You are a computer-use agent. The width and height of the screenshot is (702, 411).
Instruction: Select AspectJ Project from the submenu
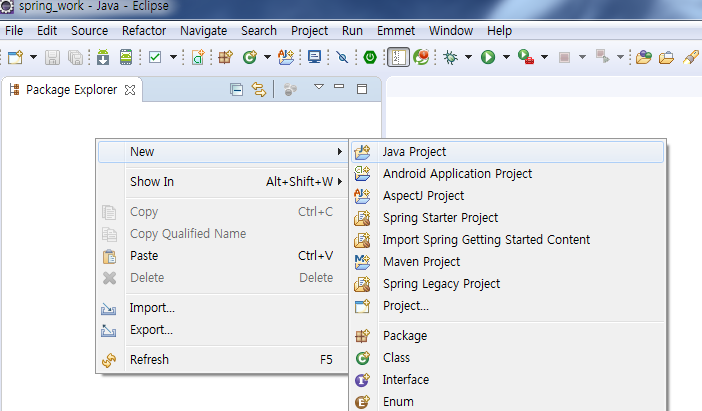pyautogui.click(x=508, y=196)
